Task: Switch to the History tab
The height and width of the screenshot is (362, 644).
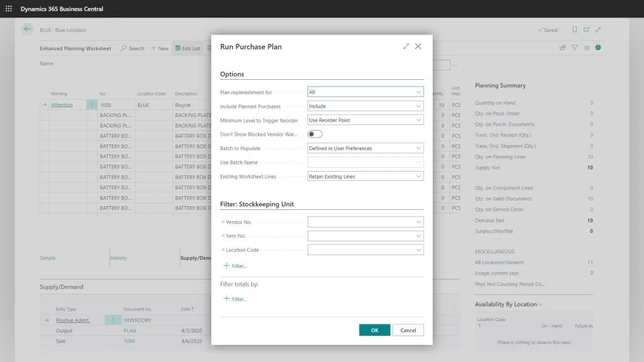Action: click(x=119, y=258)
